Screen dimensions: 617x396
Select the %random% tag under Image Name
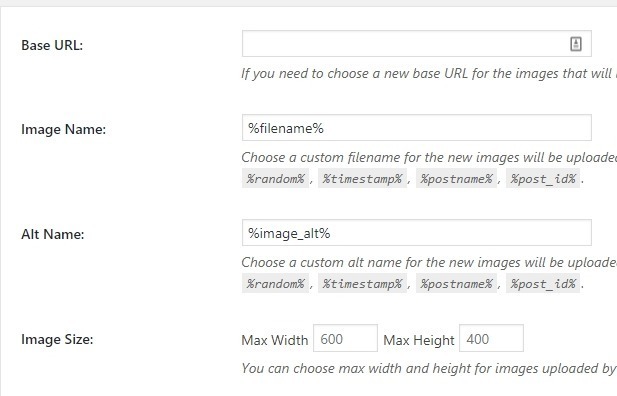click(x=275, y=179)
